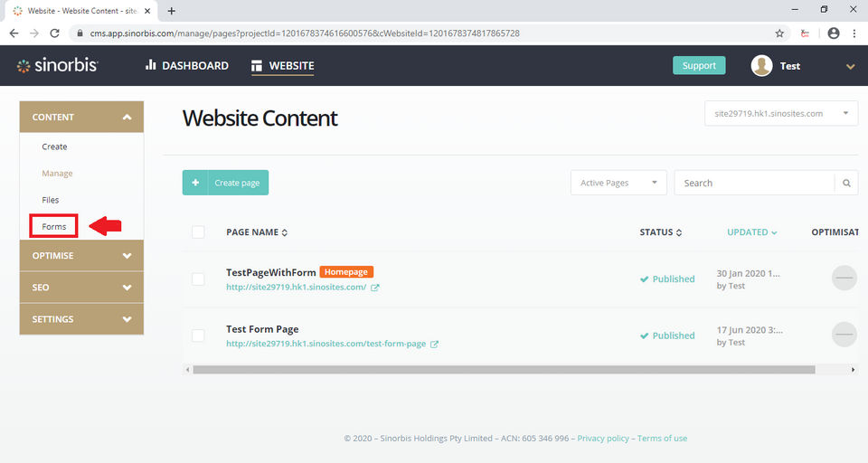Check the TestPageWithForm row checkbox

click(x=198, y=279)
